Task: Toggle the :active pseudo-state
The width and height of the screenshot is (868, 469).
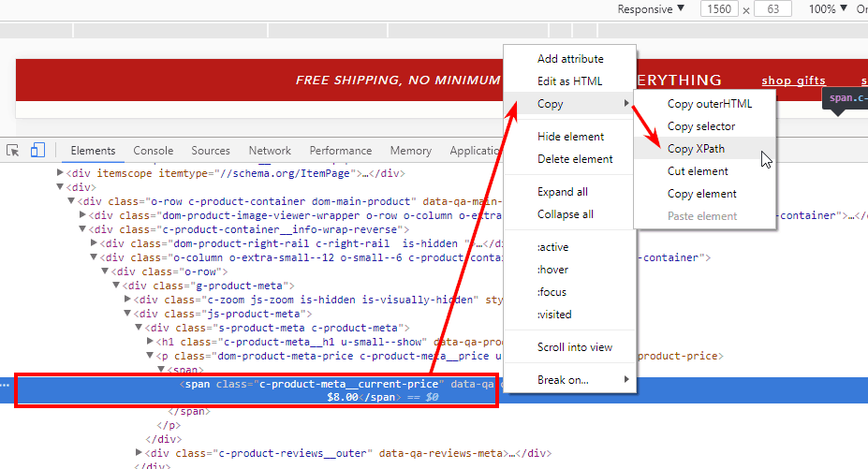Action: (553, 247)
